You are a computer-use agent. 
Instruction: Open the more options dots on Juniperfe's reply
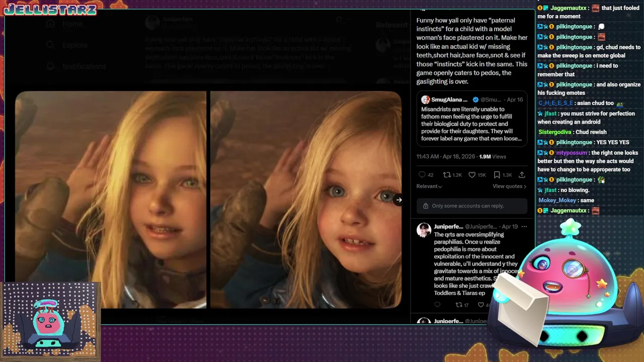coord(524,227)
